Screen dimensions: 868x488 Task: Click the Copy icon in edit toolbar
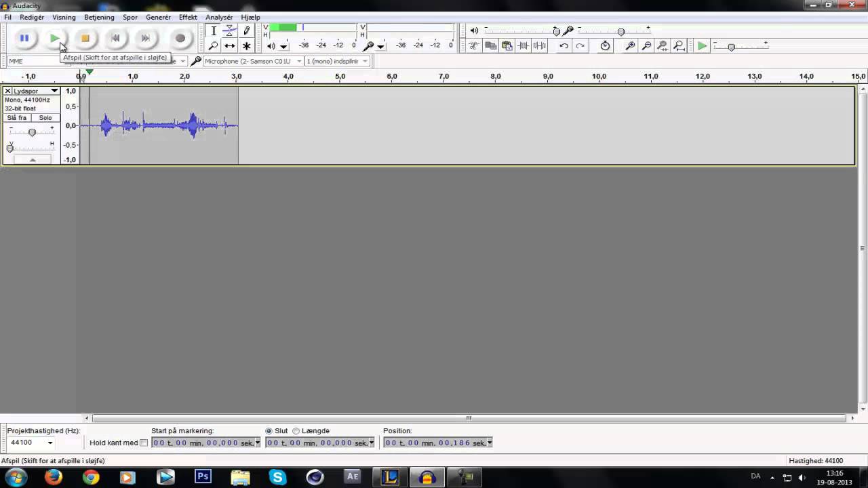point(490,46)
